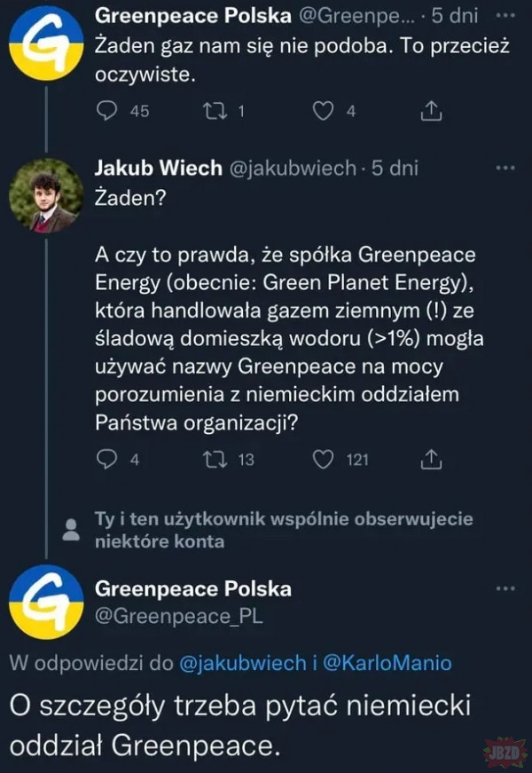Open the Greenpeace Polska name on the reply
Screen dimensions: 532x773
click(192, 588)
